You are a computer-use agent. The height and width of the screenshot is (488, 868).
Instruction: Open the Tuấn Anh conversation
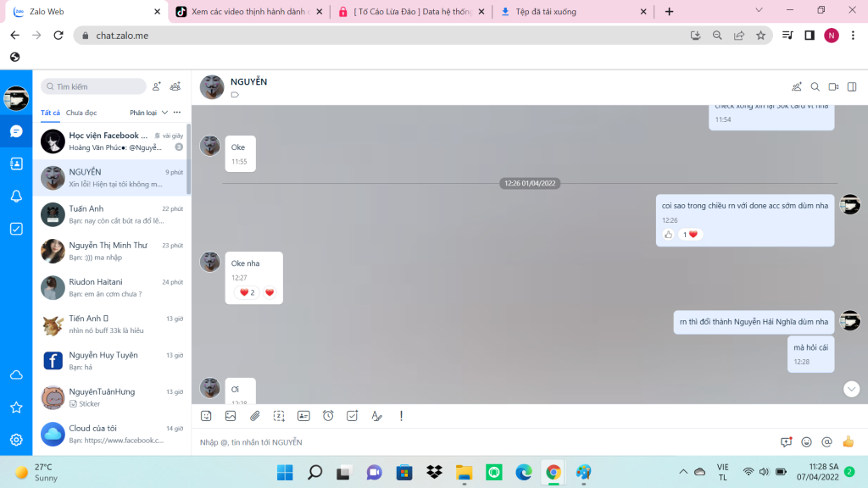coord(112,214)
